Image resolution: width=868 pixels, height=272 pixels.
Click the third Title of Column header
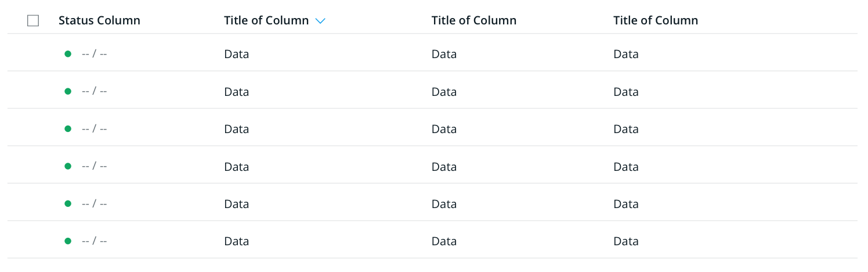point(474,20)
